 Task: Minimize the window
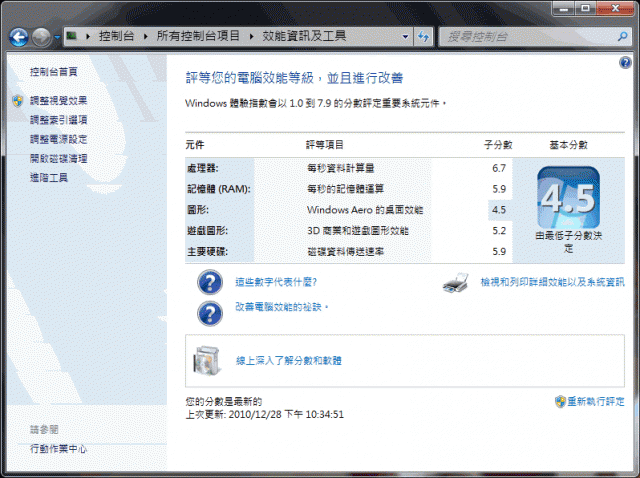(564, 9)
